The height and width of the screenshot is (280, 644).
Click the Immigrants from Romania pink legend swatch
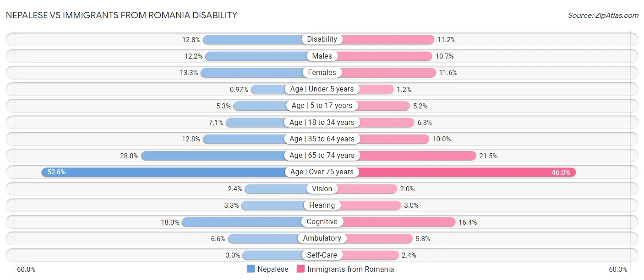[x=301, y=269]
